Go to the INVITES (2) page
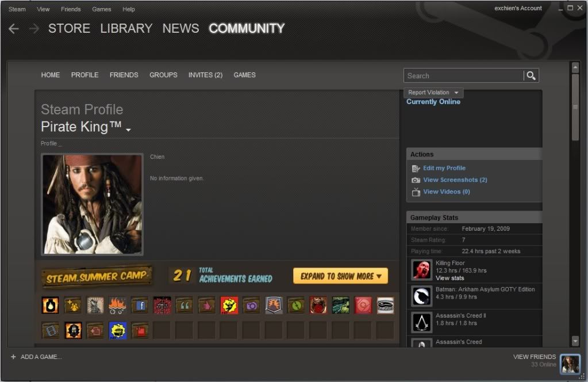588x382 pixels. point(205,75)
